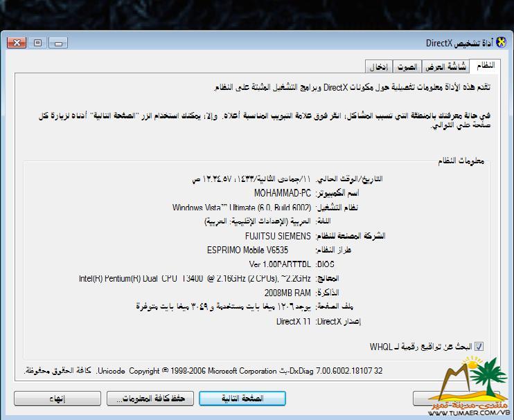Select the الصوت tab

tap(407, 66)
